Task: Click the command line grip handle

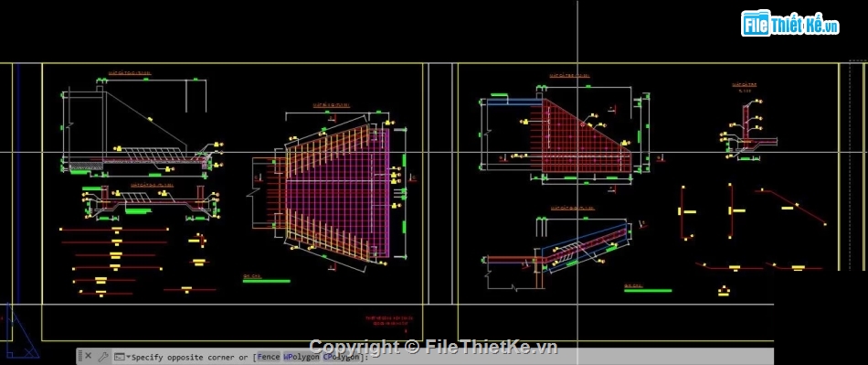Action: [x=79, y=356]
